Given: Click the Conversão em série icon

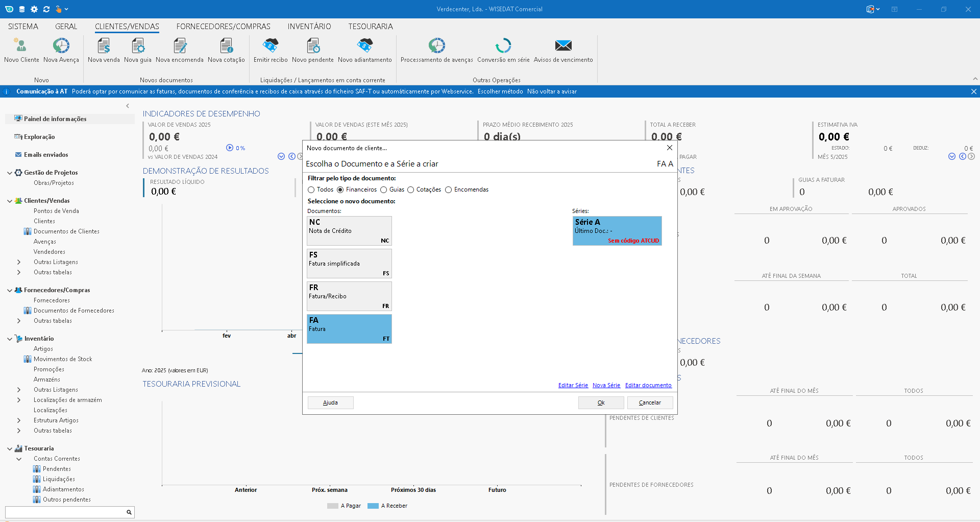Looking at the screenshot, I should tap(503, 46).
